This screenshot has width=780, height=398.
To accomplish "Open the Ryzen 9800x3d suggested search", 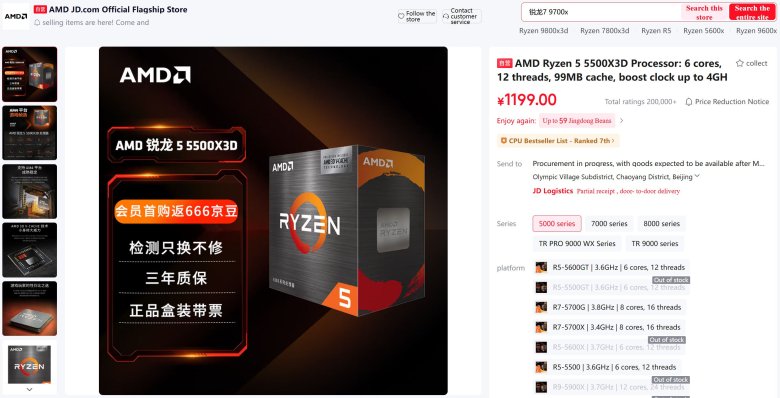I will [543, 31].
